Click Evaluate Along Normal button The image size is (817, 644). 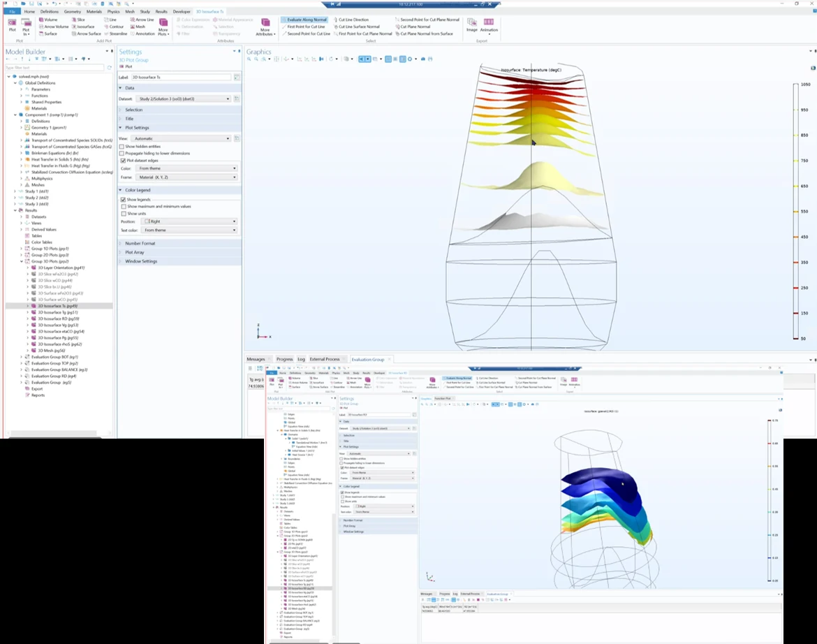[304, 20]
